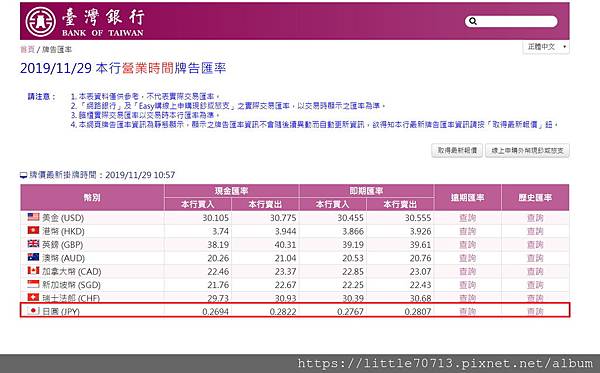Open the 首頁 breadcrumb link
The width and height of the screenshot is (600, 373).
coord(27,49)
